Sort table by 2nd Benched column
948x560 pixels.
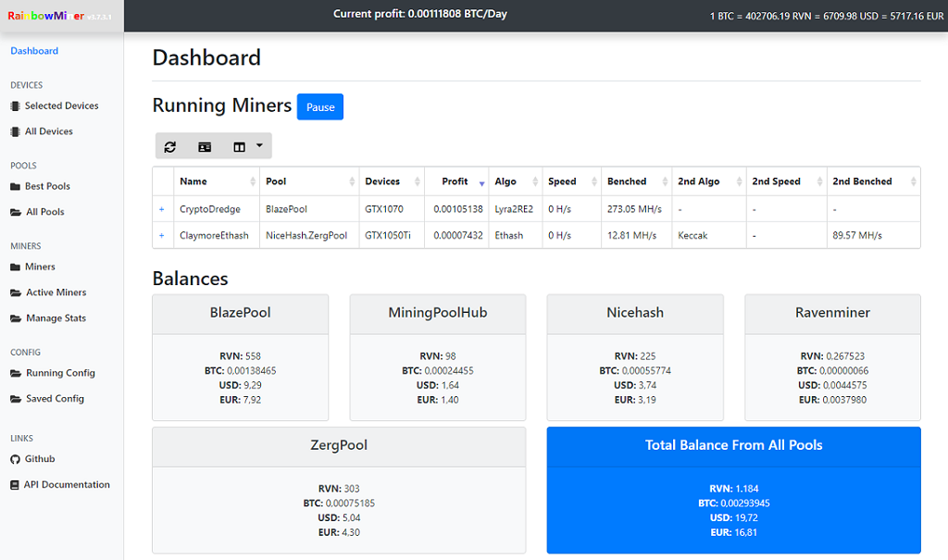[x=873, y=181]
